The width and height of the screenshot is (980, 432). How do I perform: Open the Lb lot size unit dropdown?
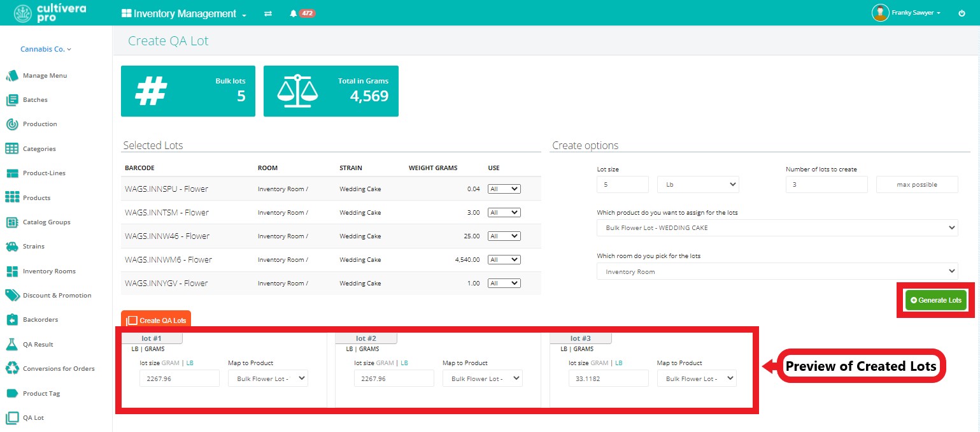coord(698,184)
